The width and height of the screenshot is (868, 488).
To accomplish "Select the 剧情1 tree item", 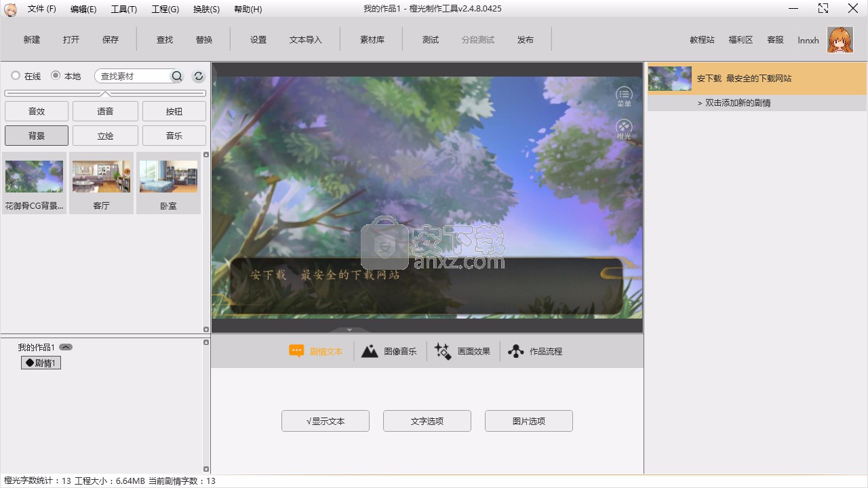I will tap(41, 363).
